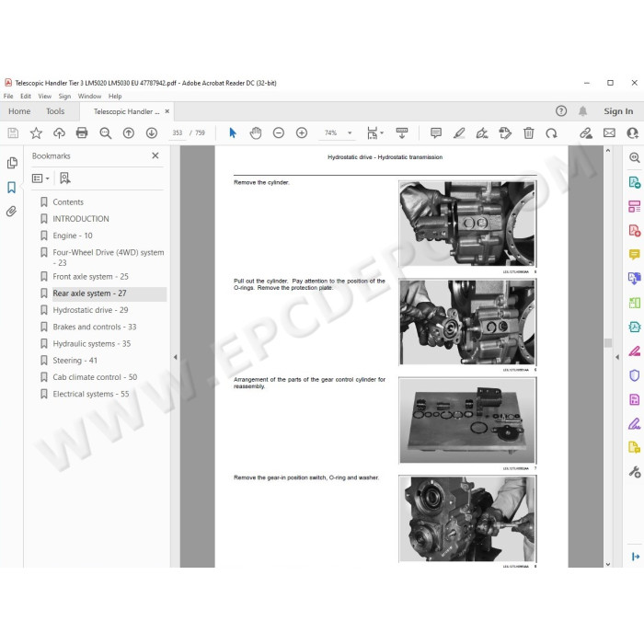Go to Engine - 10 bookmark
This screenshot has width=644, height=644.
73,236
